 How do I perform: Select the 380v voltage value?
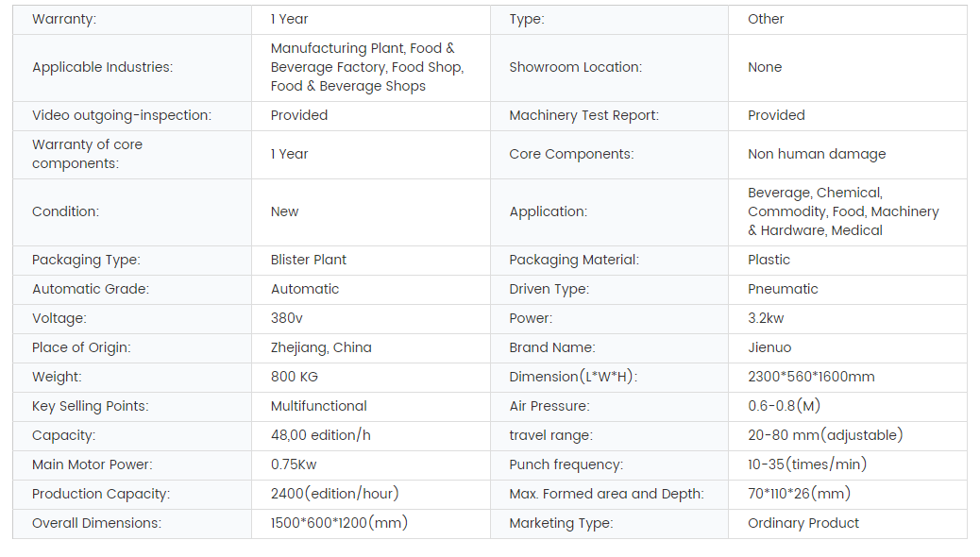286,318
